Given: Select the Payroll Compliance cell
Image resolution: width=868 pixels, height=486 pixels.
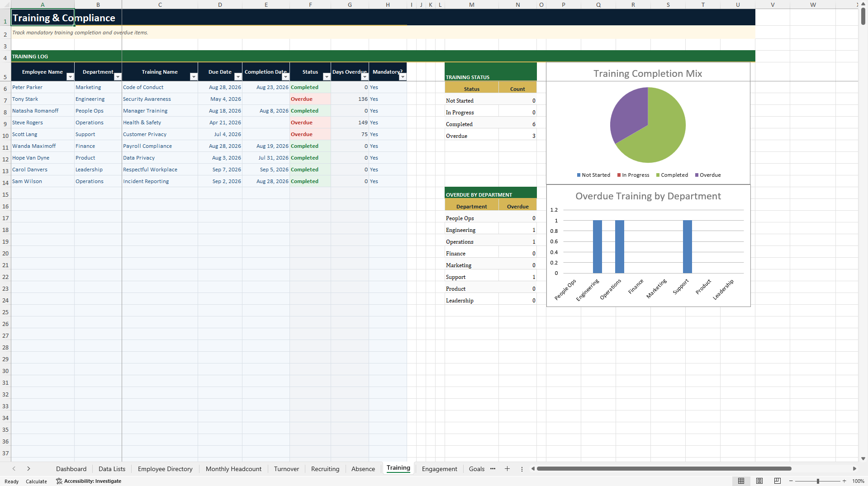Looking at the screenshot, I should tap(160, 146).
